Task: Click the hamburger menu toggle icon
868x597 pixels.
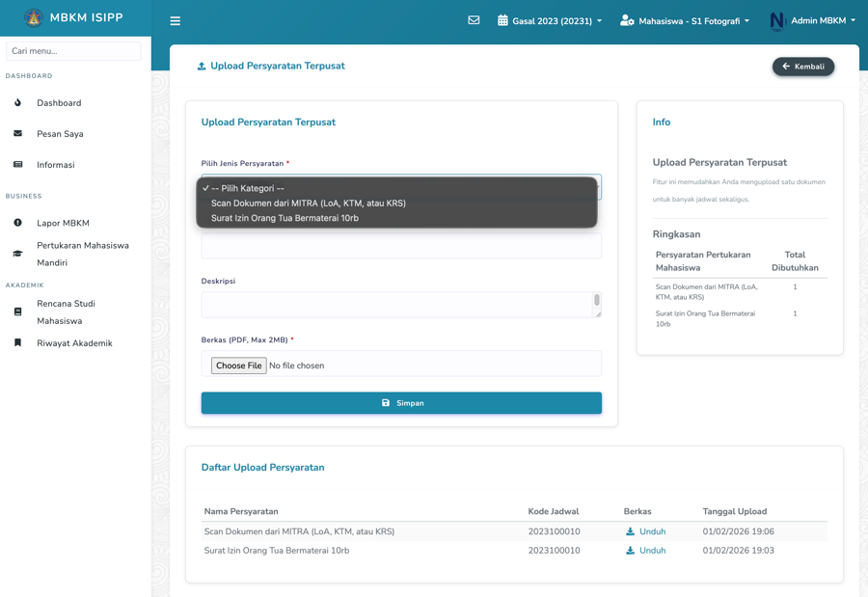Action: pos(175,20)
